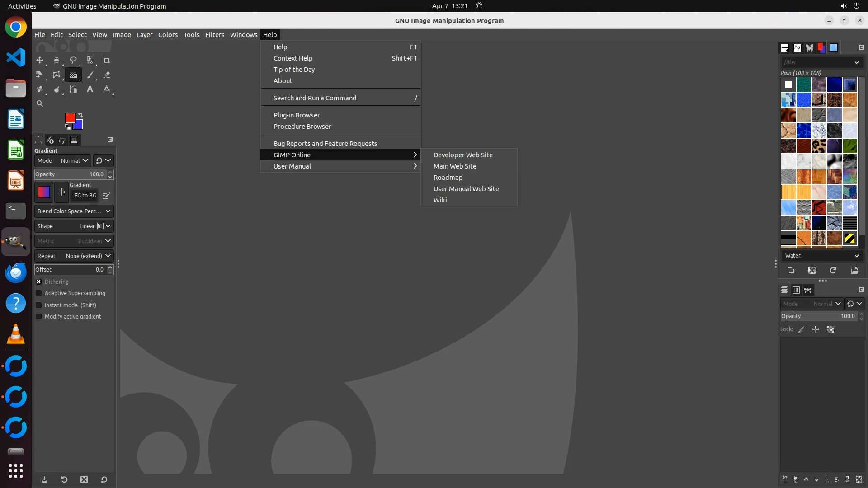This screenshot has height=488, width=868.
Task: Open the Repeat None (extend) dropdown
Action: tap(74, 256)
